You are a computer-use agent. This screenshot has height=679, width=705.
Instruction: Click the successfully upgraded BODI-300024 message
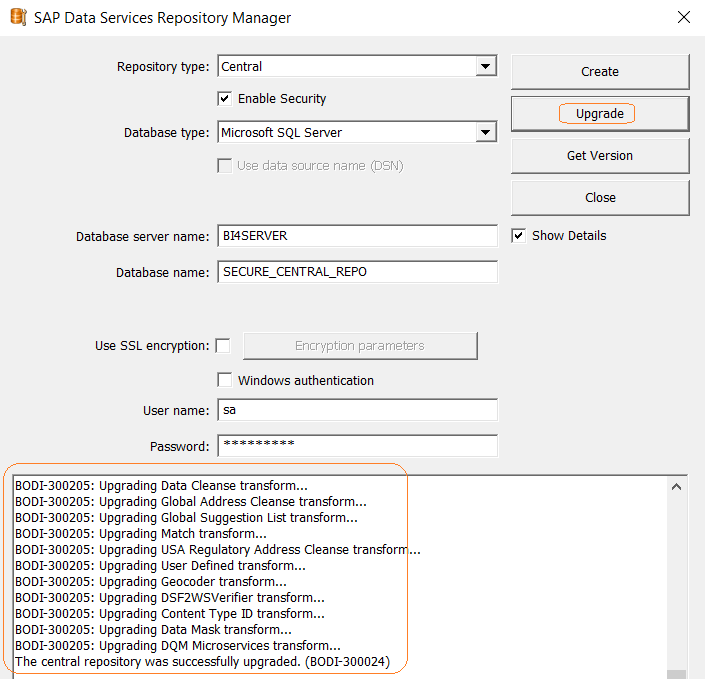click(202, 662)
